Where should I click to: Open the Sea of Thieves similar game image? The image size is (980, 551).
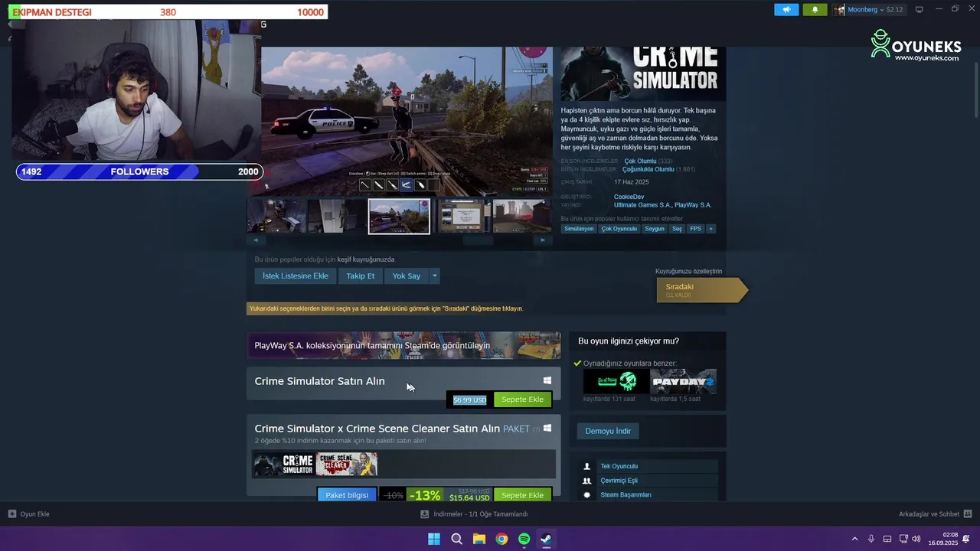(616, 381)
